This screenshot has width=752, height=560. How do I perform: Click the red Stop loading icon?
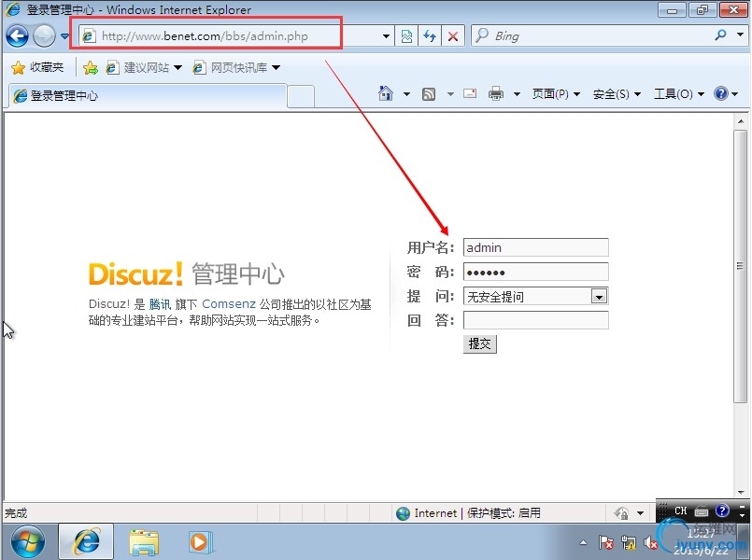tap(453, 36)
